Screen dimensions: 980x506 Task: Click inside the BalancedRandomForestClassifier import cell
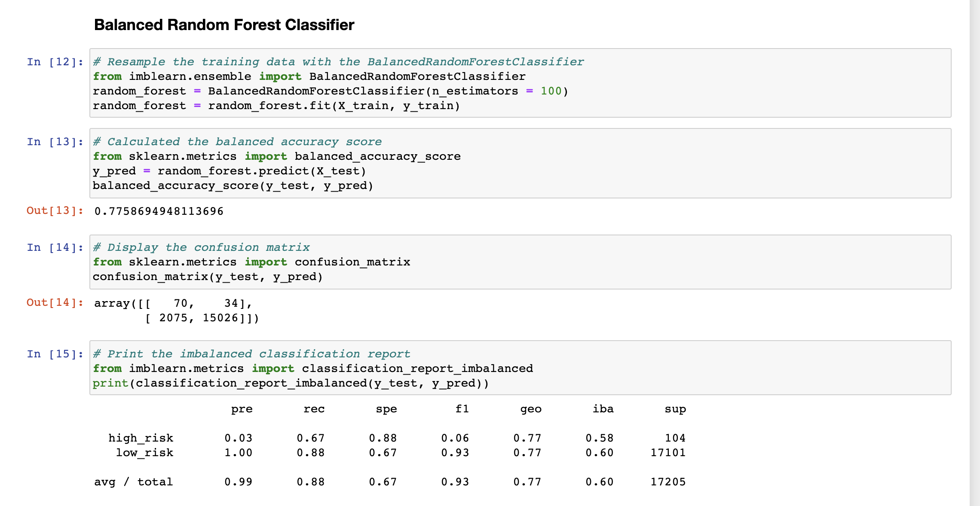point(309,76)
